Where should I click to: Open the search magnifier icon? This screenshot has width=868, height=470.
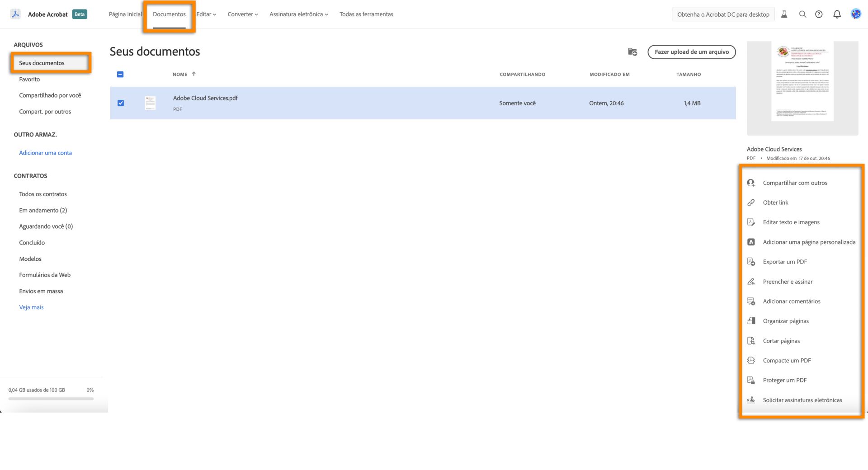click(x=802, y=14)
